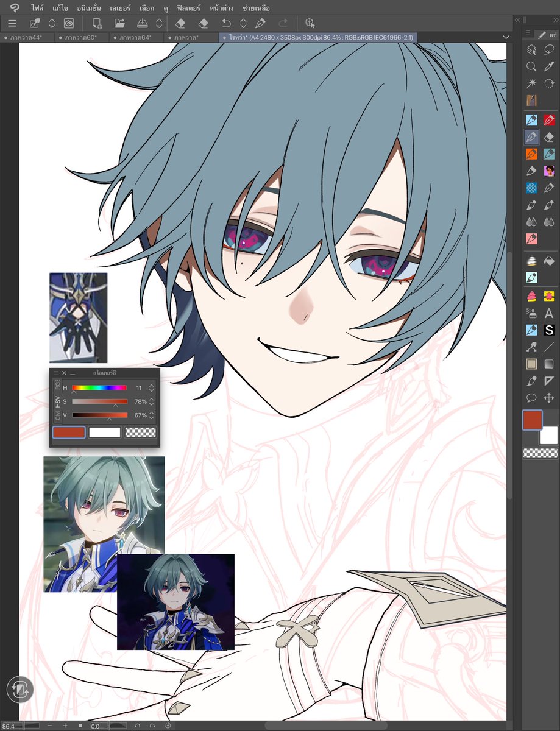Select the Eraser tool in tool palette

[x=548, y=137]
